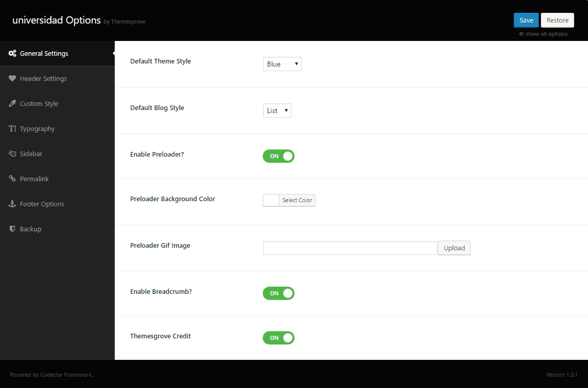Open the Default Blog Style dropdown
The image size is (588, 388).
[277, 110]
